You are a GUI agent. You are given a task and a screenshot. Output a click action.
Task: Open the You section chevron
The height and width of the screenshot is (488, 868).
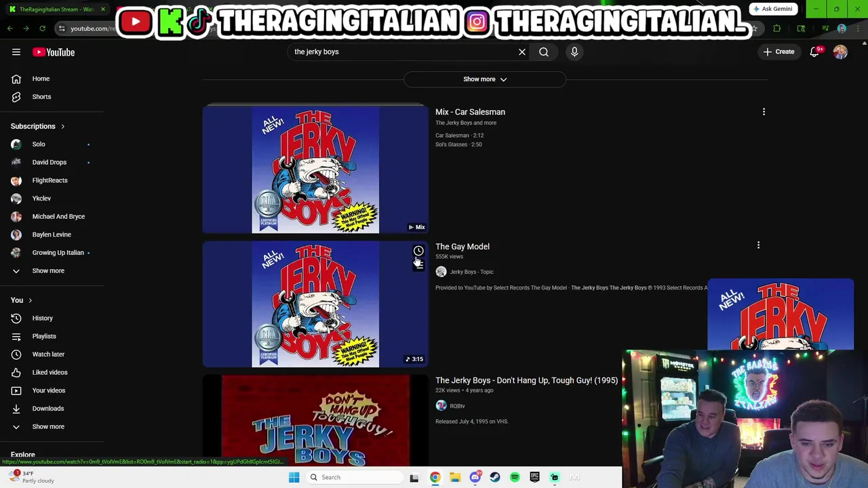click(x=30, y=300)
